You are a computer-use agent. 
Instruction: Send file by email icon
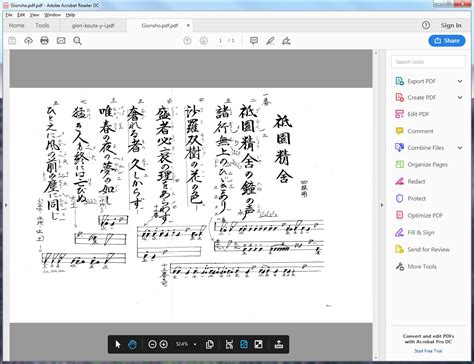[61, 41]
